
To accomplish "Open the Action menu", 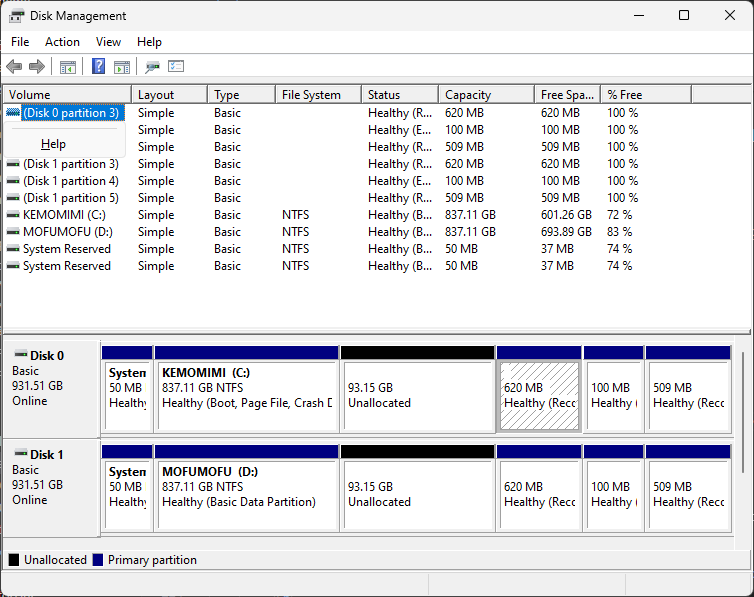I will pos(62,42).
